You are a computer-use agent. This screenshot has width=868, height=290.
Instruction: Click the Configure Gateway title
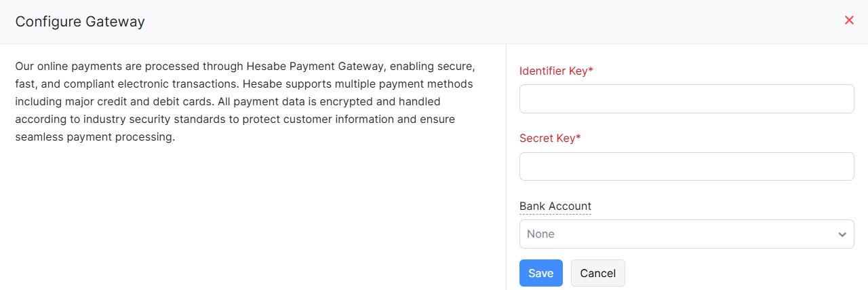(x=80, y=22)
